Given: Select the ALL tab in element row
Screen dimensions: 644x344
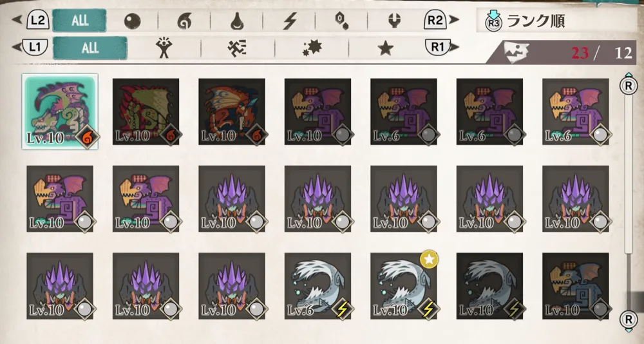Looking at the screenshot, I should 79,21.
